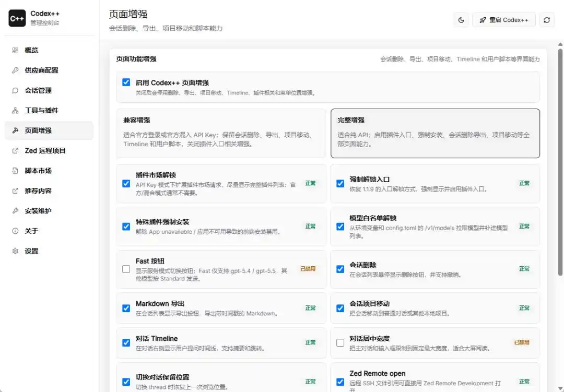Viewport: 564px width, 392px height.
Task: Click 正常 status on 模型白名单解锁 row
Action: click(x=524, y=227)
